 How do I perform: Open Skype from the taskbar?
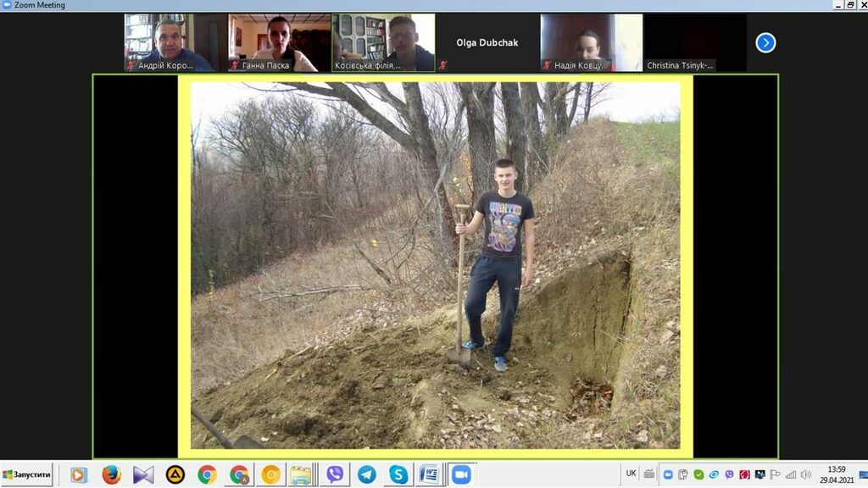398,474
